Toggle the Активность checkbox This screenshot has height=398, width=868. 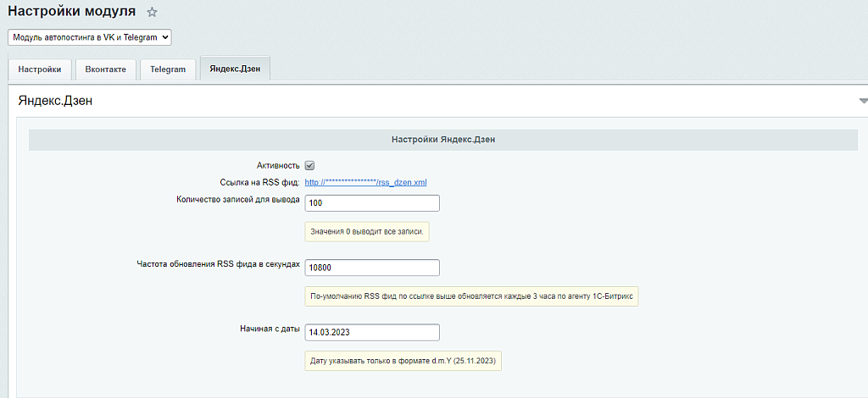pyautogui.click(x=310, y=165)
